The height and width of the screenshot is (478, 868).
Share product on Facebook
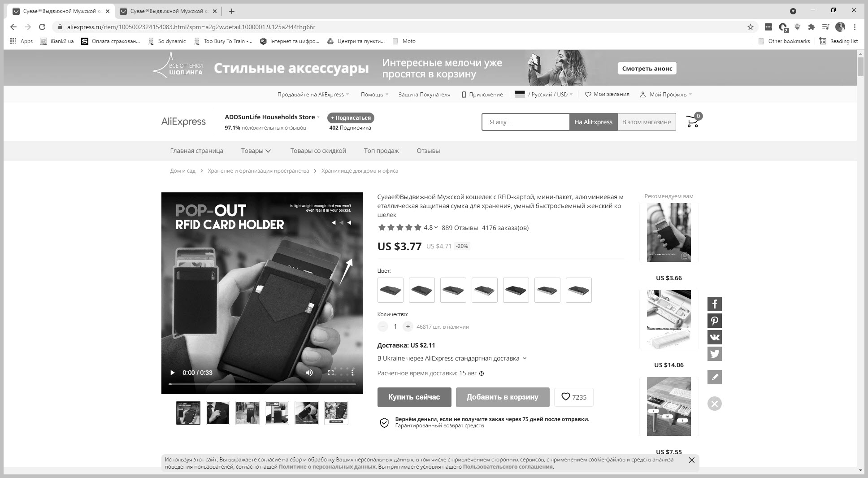click(x=714, y=304)
